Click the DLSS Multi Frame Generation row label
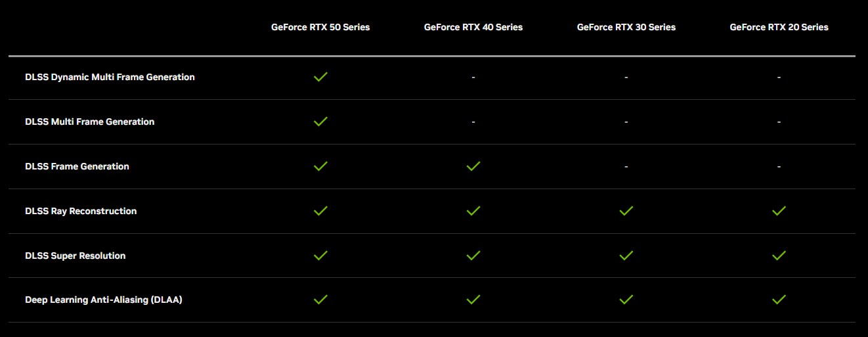Image resolution: width=868 pixels, height=337 pixels. pyautogui.click(x=89, y=122)
